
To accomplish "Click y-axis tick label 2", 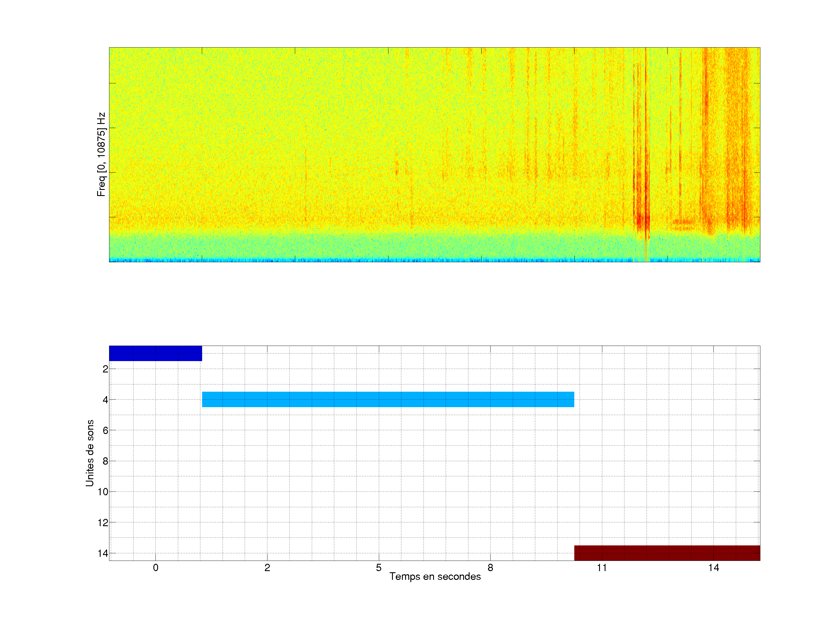I will coord(105,369).
